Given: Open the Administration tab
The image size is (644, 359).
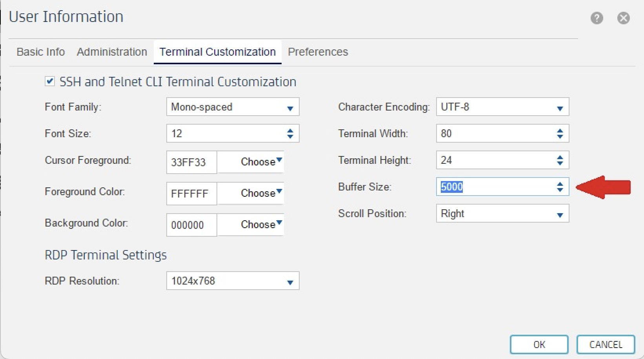Looking at the screenshot, I should [112, 52].
